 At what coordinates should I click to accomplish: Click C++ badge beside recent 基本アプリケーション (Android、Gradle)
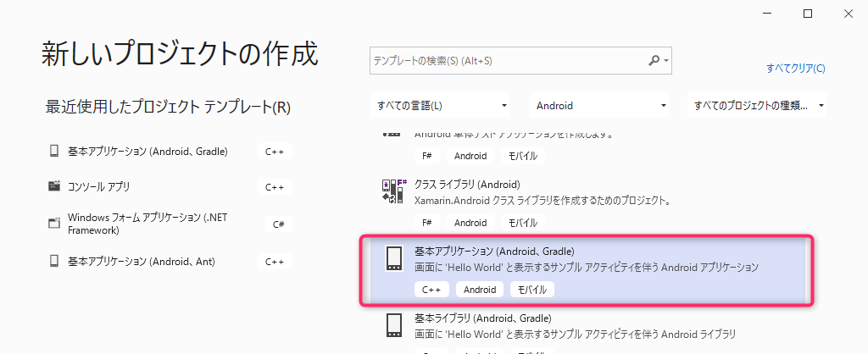coord(275,152)
